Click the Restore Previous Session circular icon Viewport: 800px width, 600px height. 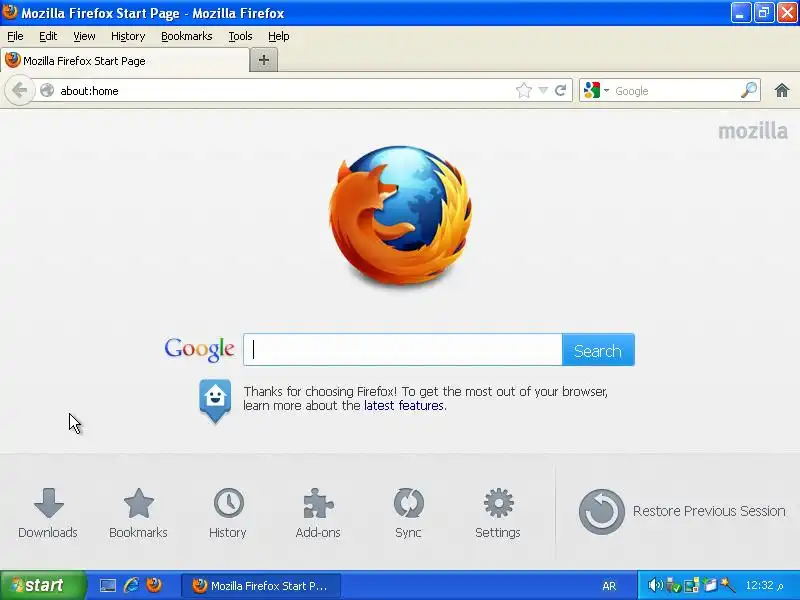pos(602,512)
